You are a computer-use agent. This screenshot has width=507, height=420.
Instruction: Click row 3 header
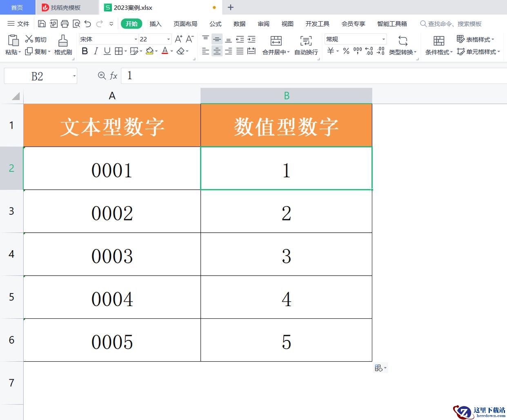point(11,211)
